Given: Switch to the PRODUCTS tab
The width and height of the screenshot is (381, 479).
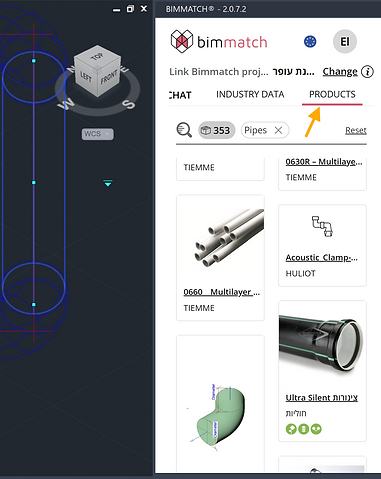Looking at the screenshot, I should point(332,94).
